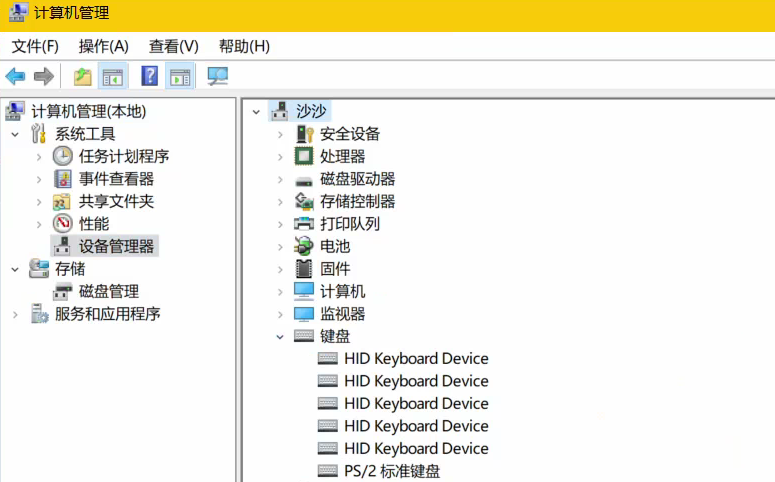
Task: Select the first HID Keyboard Device
Action: click(x=416, y=358)
